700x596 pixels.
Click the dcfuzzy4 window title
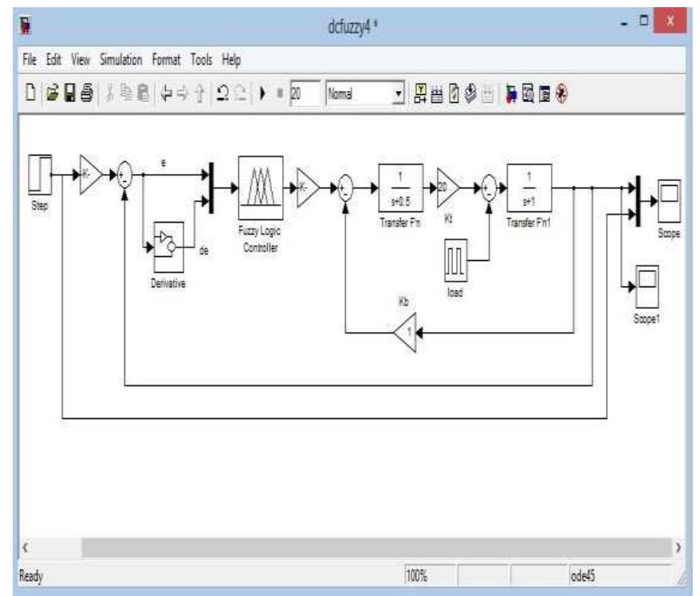coord(352,27)
